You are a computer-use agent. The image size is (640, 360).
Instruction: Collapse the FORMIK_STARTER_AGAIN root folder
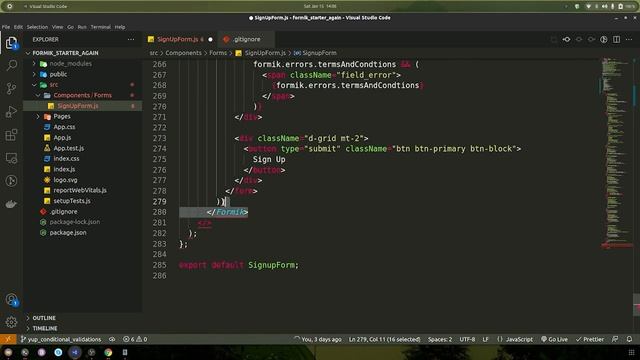[65, 53]
